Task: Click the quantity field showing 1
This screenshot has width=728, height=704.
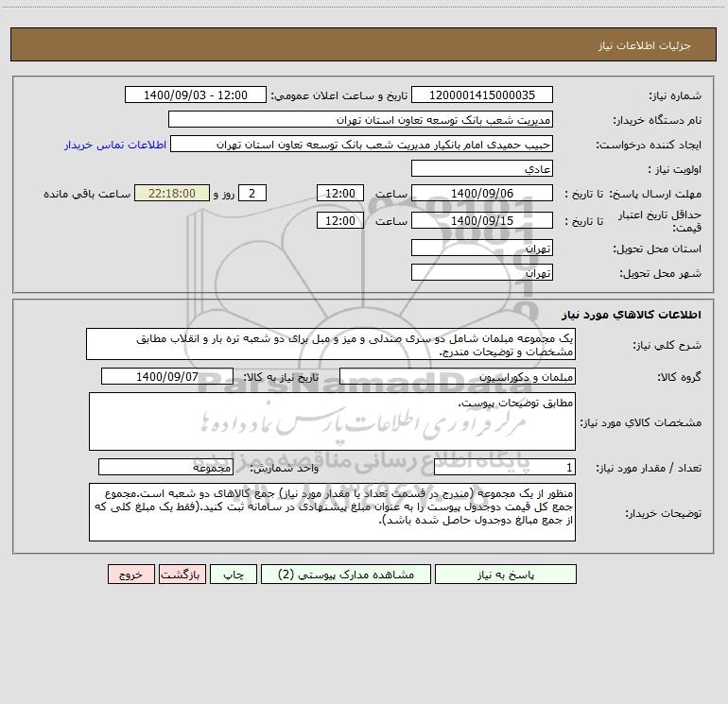Action: tap(505, 467)
